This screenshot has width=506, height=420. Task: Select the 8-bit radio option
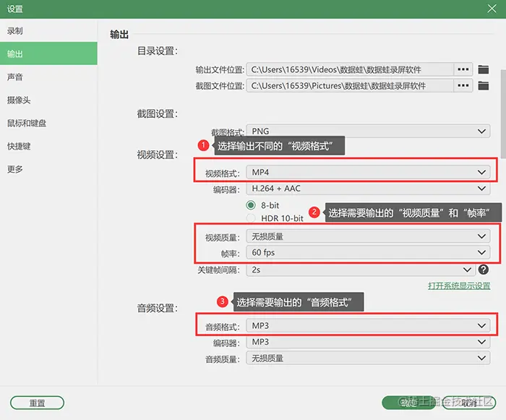251,205
